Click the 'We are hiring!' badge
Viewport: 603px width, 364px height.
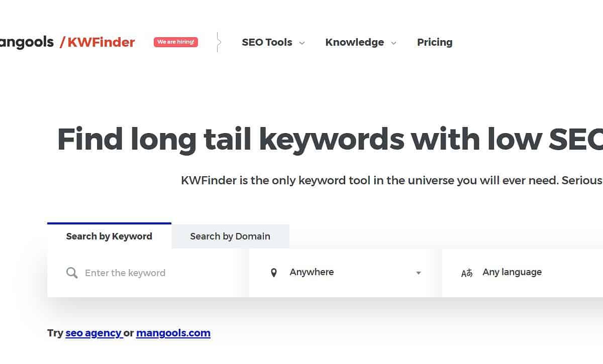coord(175,42)
